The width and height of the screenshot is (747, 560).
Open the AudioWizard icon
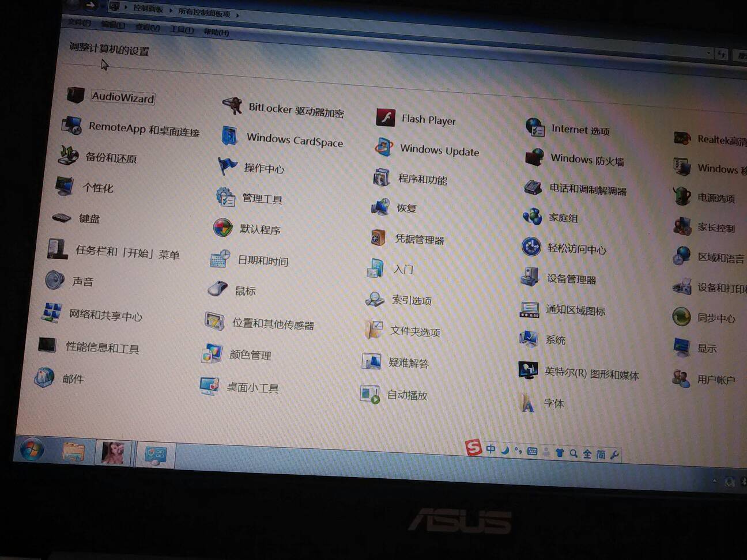[76, 94]
